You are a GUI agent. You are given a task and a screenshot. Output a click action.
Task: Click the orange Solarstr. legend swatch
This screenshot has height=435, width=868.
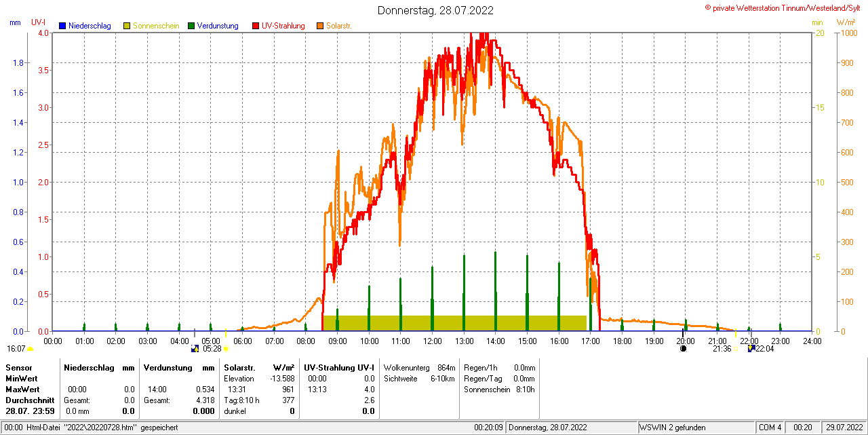coord(320,26)
